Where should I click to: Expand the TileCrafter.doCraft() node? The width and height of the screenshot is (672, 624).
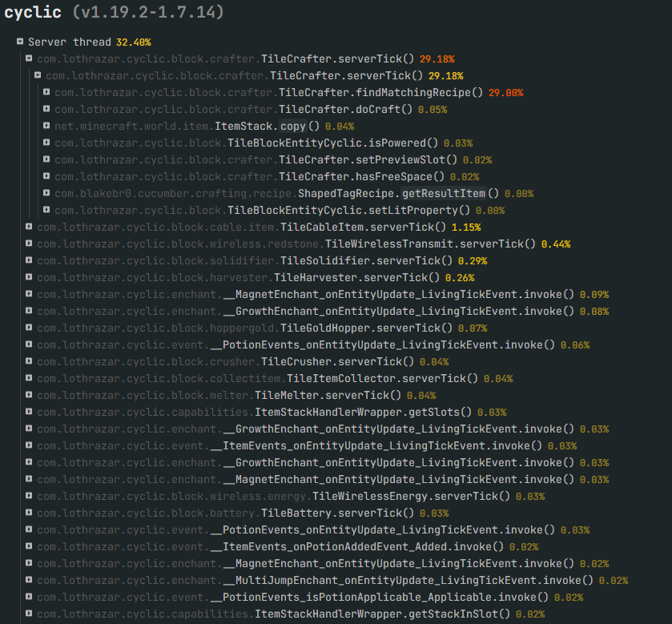(46, 109)
